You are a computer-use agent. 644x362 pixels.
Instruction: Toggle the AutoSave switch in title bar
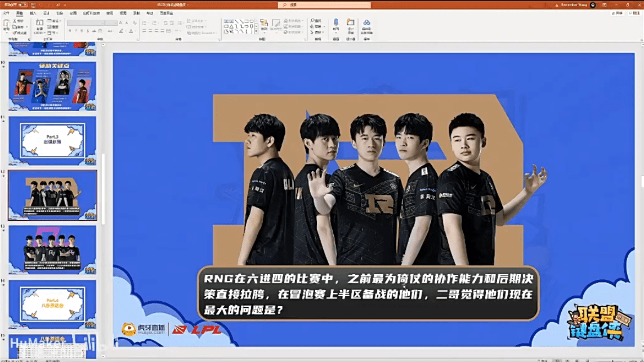tap(23, 5)
